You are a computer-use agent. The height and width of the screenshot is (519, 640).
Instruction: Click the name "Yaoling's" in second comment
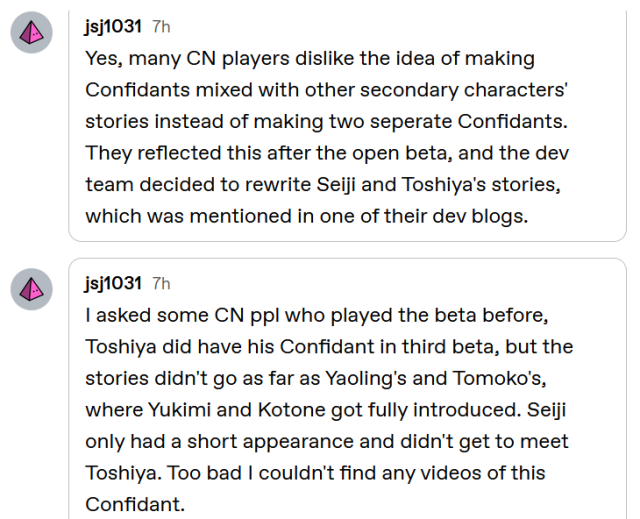click(366, 379)
